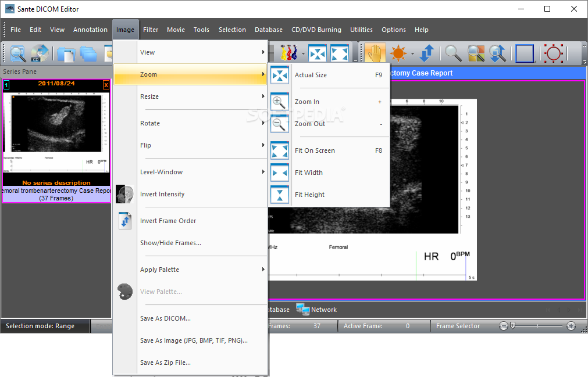Expand the Resize submenu
Viewport: 588px width, 377px height.
[190, 96]
